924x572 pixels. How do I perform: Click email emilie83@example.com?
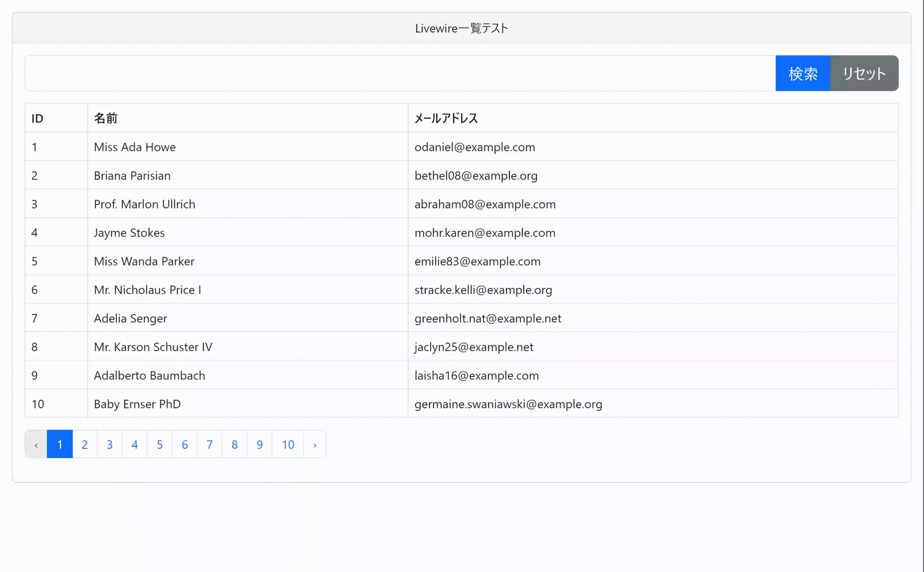[x=477, y=261]
